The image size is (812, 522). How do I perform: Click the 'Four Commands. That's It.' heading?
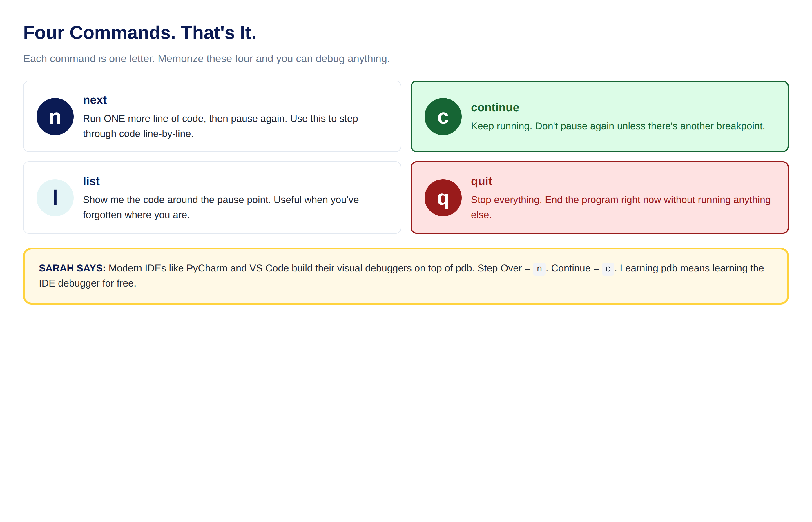[139, 32]
